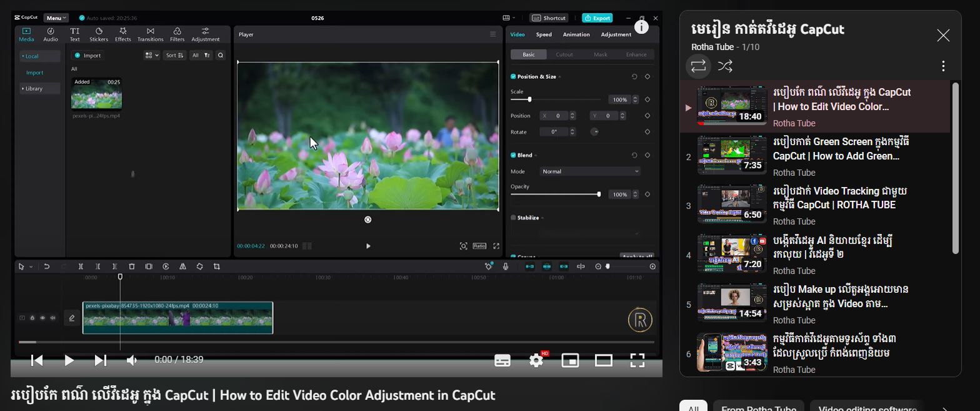
Task: Open the media view layout dropdown
Action: pos(152,56)
